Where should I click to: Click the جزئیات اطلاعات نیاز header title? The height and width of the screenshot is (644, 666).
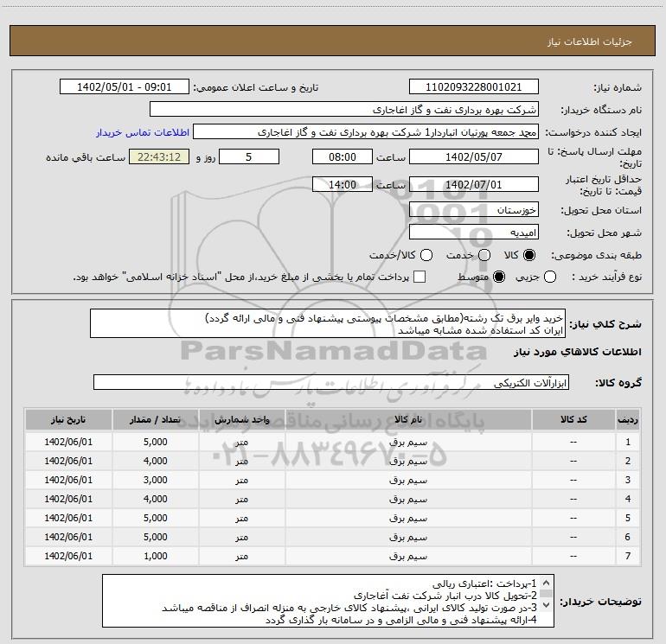[590, 41]
